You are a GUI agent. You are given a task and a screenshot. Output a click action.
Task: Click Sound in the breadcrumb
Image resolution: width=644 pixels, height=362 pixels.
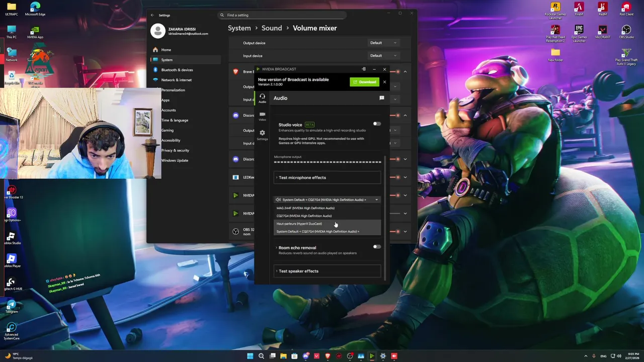[272, 28]
